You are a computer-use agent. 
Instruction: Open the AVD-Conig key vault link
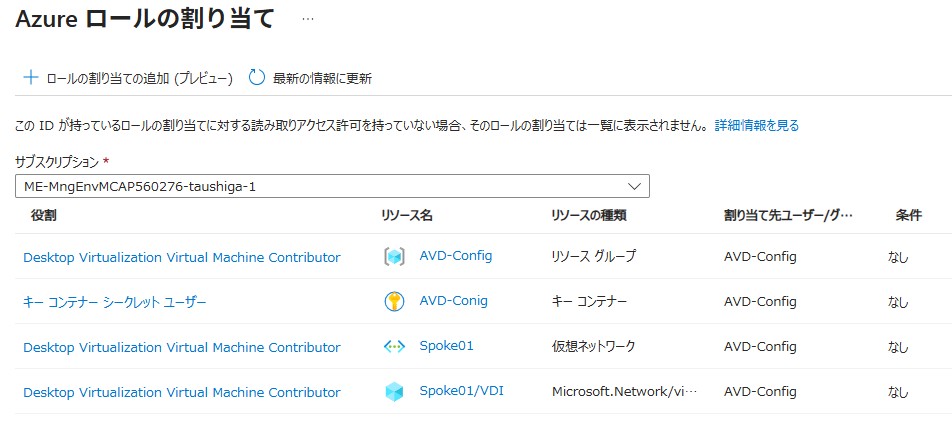click(x=454, y=301)
